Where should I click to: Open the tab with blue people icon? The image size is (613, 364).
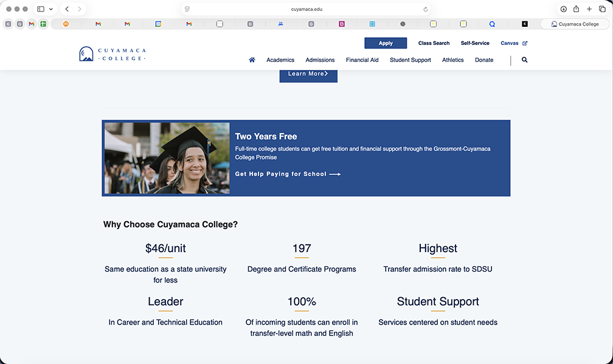[281, 24]
